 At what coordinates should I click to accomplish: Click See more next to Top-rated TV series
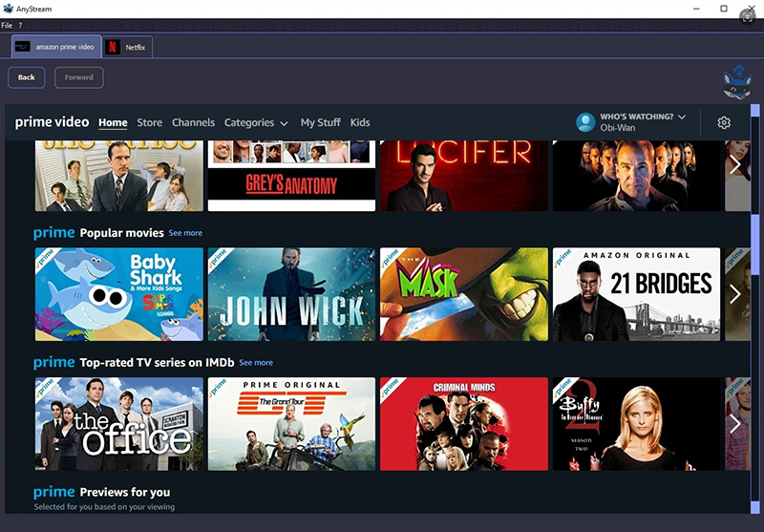[256, 362]
